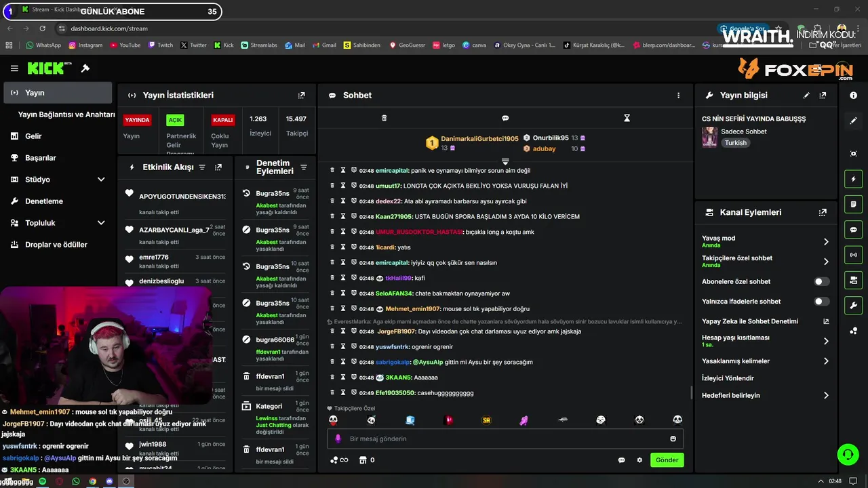Image resolution: width=868 pixels, height=488 pixels.
Task: Open Gelir in the sidebar
Action: (57, 136)
